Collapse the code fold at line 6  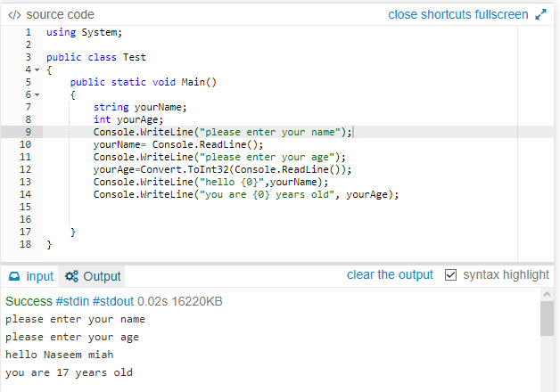(x=37, y=94)
